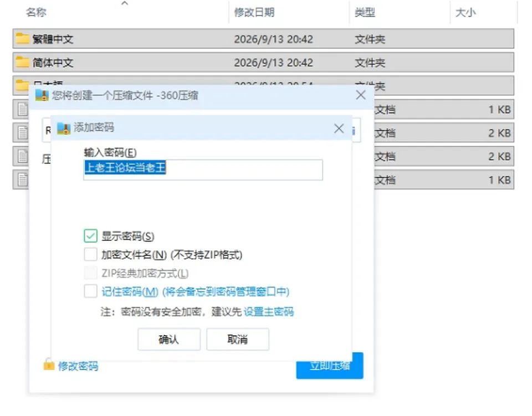Viewport: 532px width, 416px height.
Task: Click the document icon in the first 1 KB row
Action: pyautogui.click(x=23, y=110)
